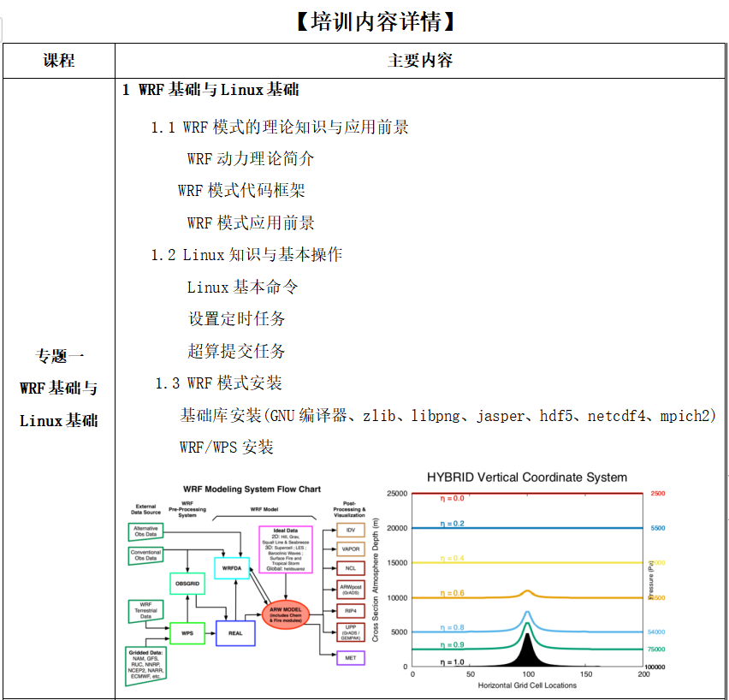Select the header cell 课程

click(59, 61)
